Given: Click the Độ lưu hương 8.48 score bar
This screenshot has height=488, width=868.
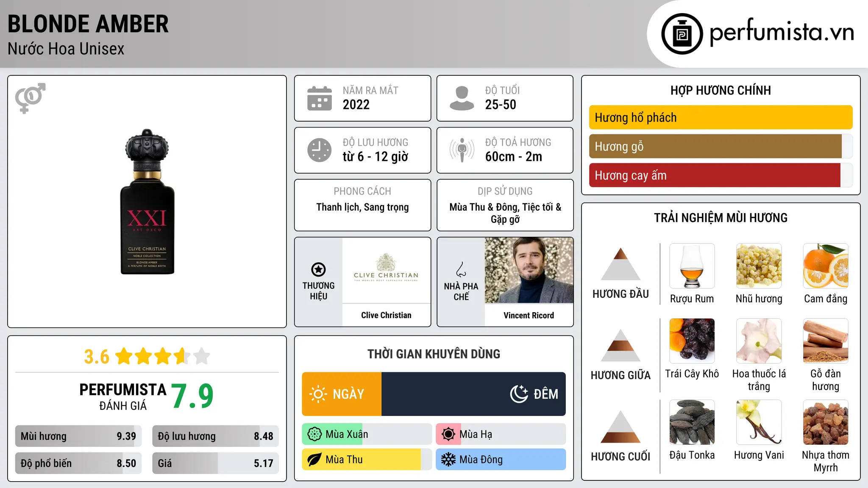Looking at the screenshot, I should (x=215, y=436).
